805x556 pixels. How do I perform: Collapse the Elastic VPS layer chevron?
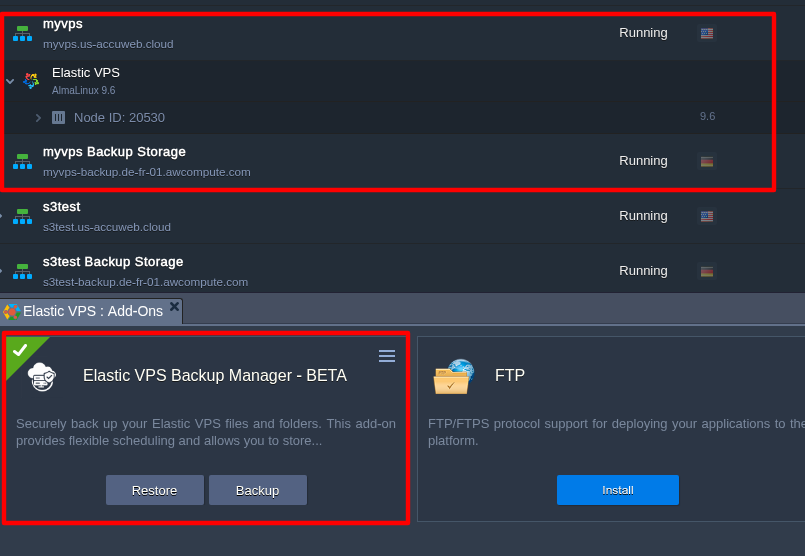[10, 81]
